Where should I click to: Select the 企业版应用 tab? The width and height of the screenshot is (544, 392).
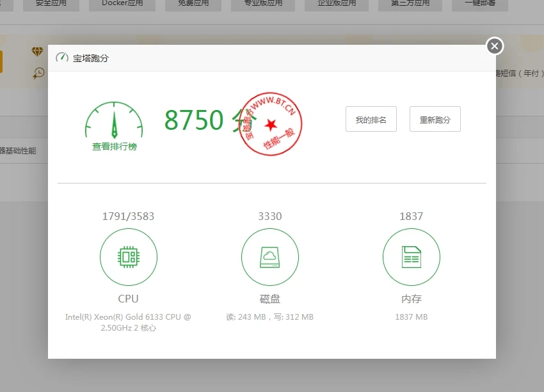click(337, 4)
